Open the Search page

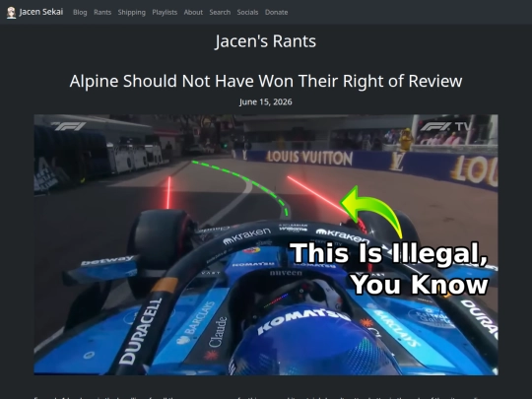click(x=220, y=12)
